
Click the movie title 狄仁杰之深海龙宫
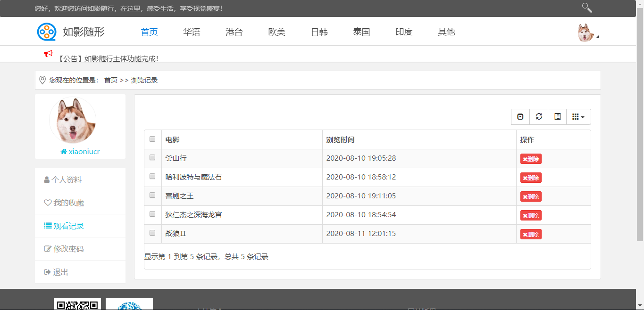point(193,215)
